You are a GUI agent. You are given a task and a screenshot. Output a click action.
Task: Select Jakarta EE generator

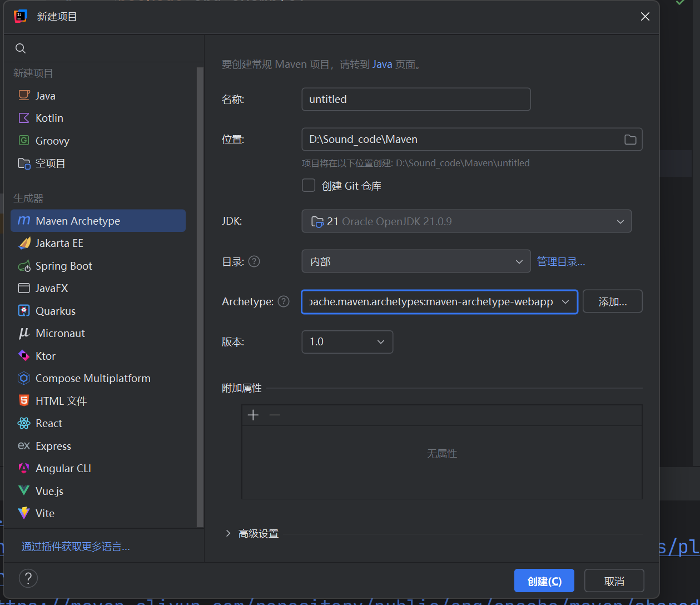point(98,243)
